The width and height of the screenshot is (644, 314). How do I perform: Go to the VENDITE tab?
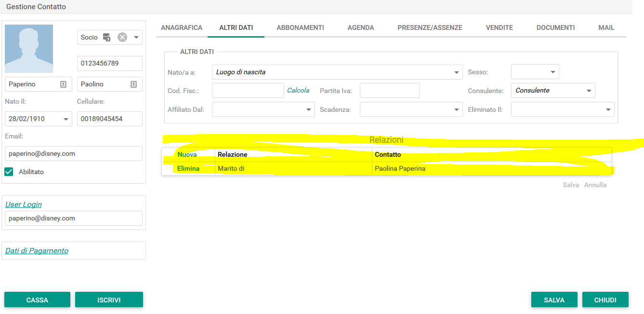coord(499,27)
